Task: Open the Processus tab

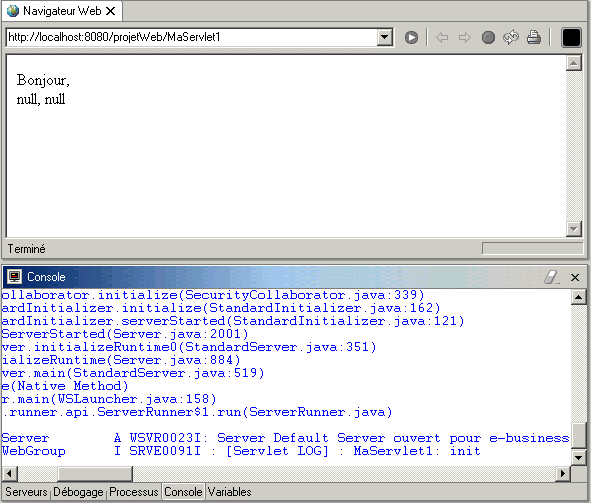Action: [x=134, y=492]
